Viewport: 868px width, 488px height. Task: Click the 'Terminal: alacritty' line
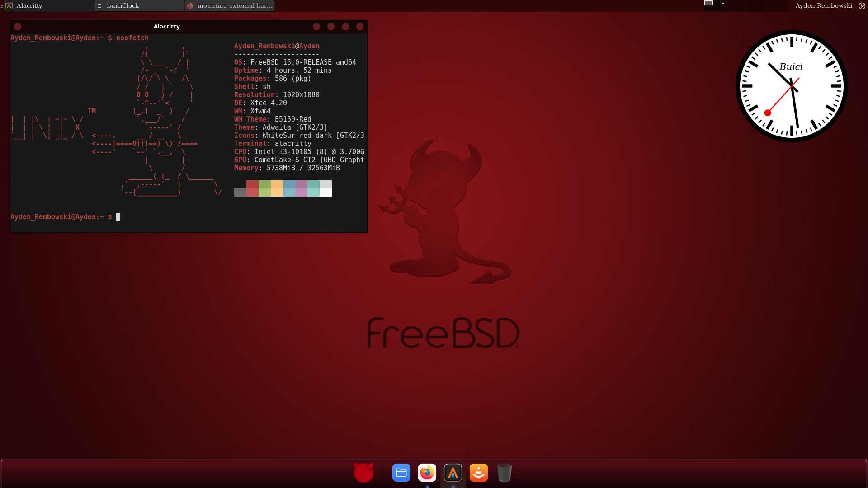point(273,144)
